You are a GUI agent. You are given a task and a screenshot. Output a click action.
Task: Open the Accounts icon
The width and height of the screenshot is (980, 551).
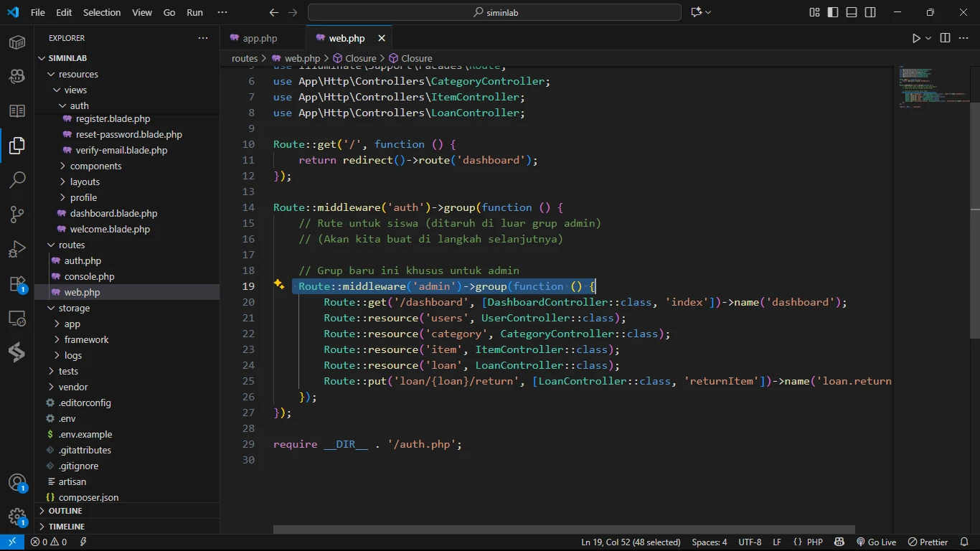(x=17, y=483)
